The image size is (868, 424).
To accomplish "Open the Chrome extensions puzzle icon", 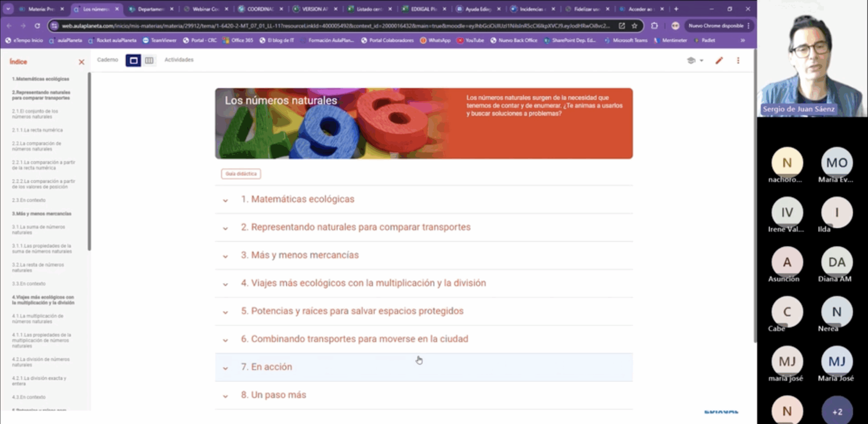I will [654, 26].
